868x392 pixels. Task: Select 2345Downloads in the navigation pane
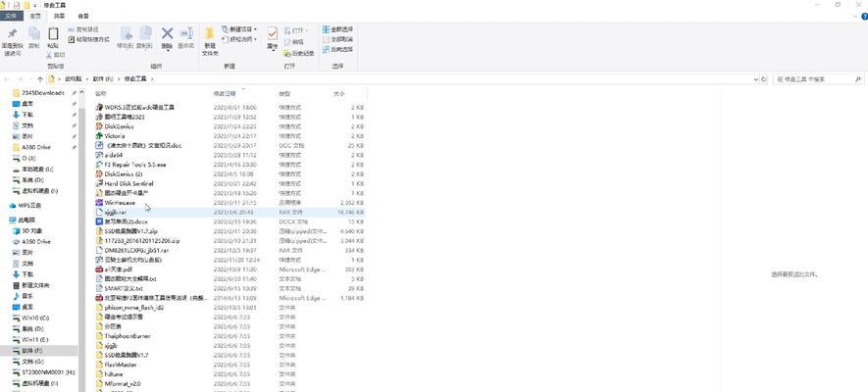pos(43,93)
